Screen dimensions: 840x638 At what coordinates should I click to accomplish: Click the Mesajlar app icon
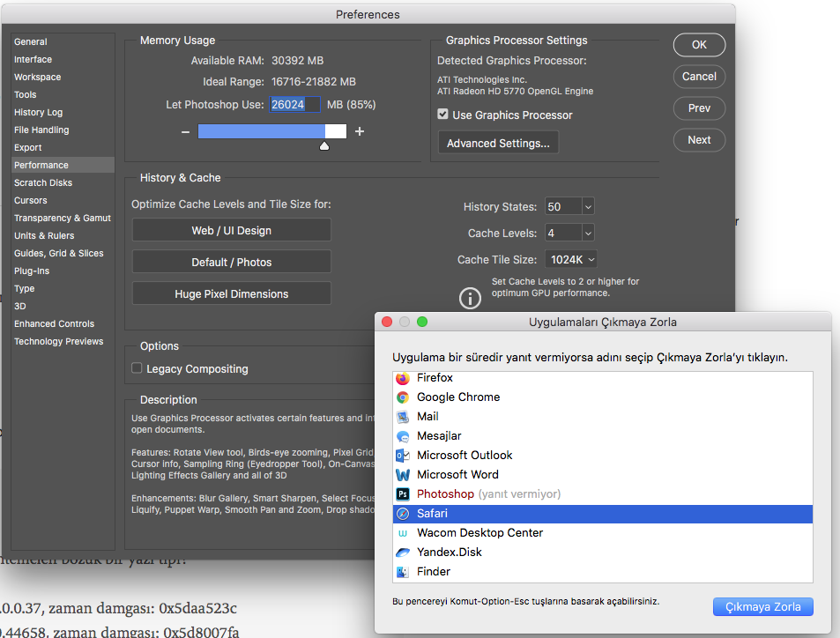click(402, 436)
